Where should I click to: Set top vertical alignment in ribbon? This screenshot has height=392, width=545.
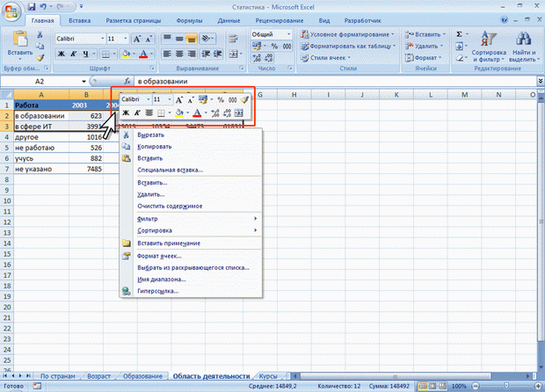(167, 38)
